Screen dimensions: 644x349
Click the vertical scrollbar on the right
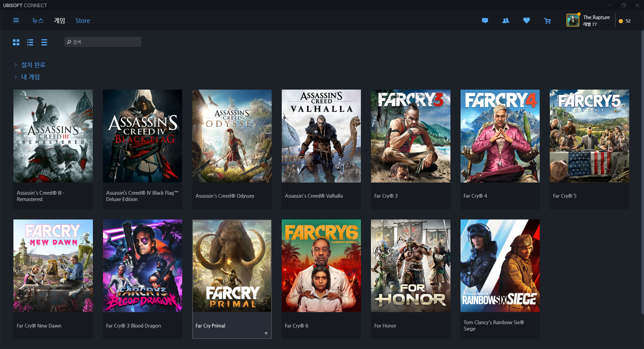[x=642, y=172]
